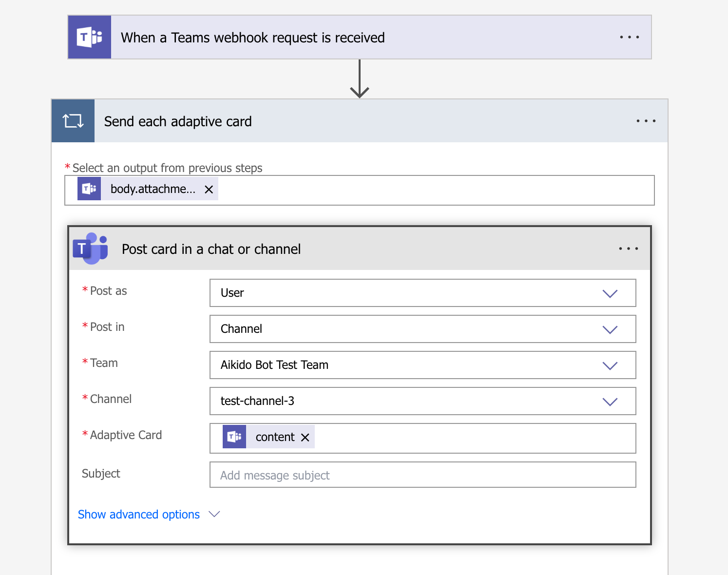This screenshot has width=728, height=575.
Task: Click the Select an output input area
Action: 434,190
